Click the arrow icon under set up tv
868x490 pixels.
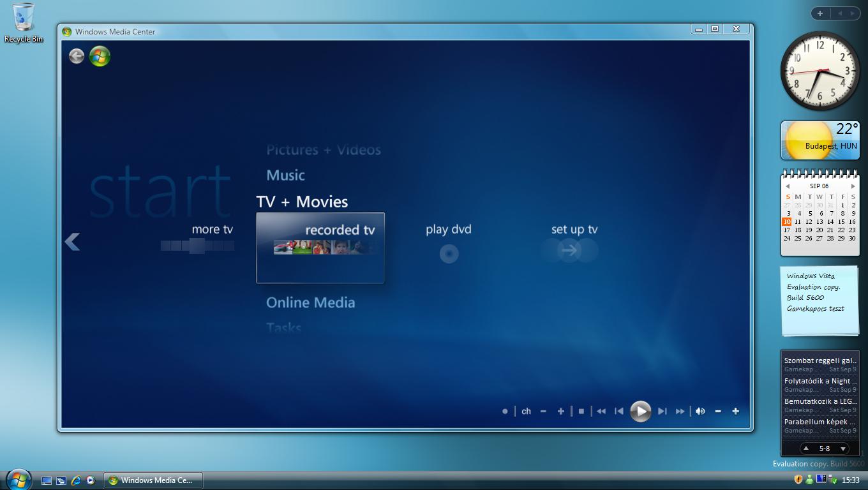click(569, 251)
